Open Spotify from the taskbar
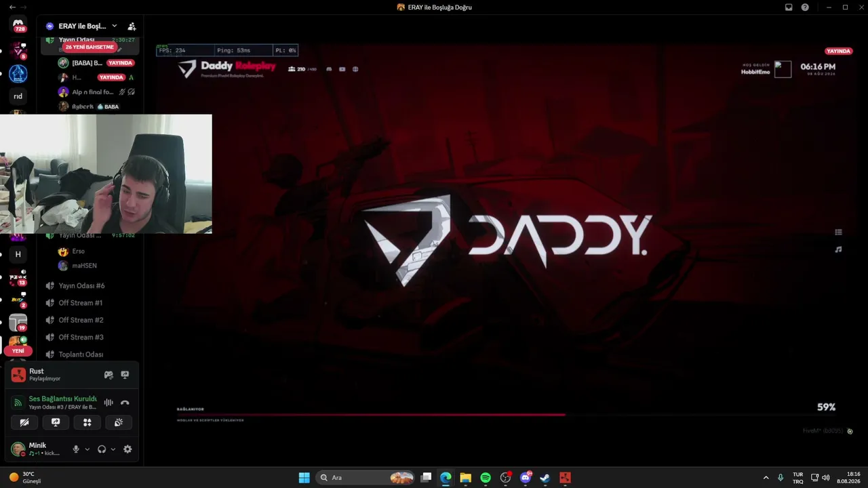 tap(486, 478)
